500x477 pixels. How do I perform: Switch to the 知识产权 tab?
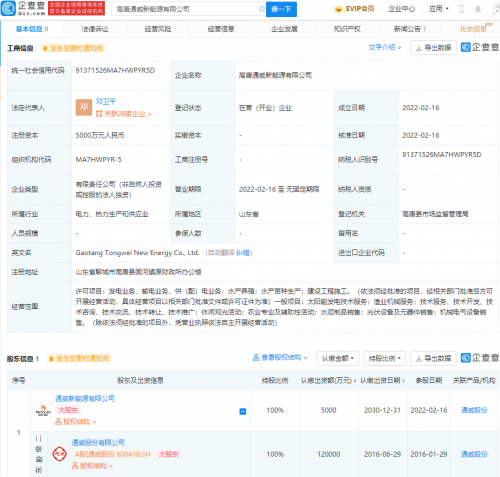(347, 29)
